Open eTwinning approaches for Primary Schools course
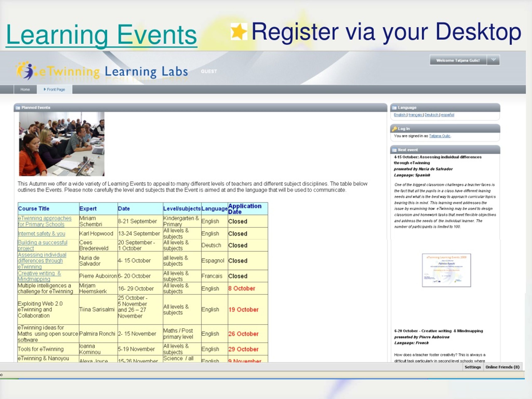The height and width of the screenshot is (399, 532). [45, 221]
